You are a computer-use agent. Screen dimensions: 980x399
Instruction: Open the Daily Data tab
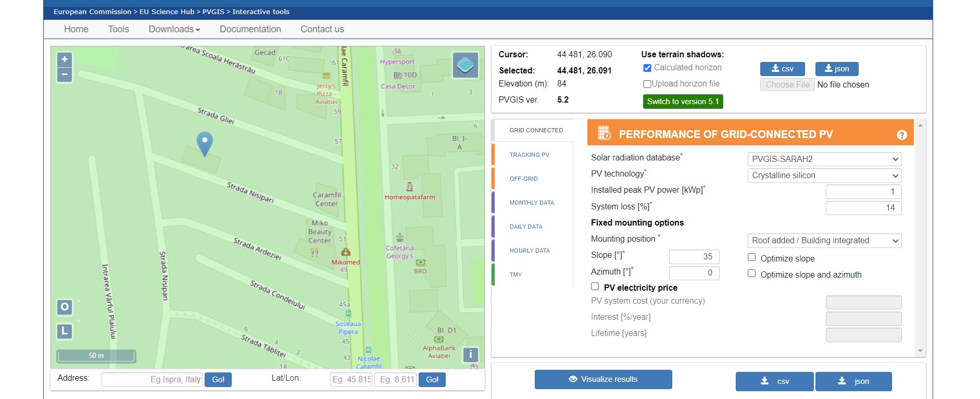pos(526,227)
